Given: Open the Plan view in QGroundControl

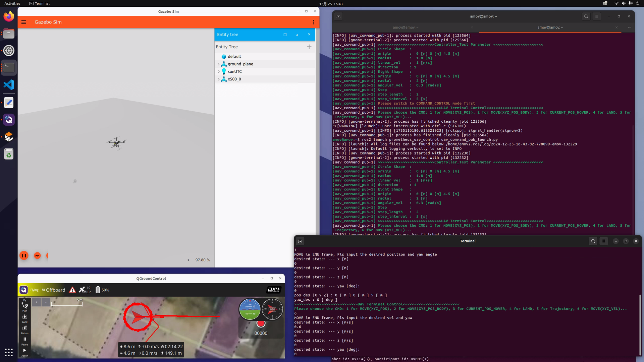Looking at the screenshot, I should 24,306.
